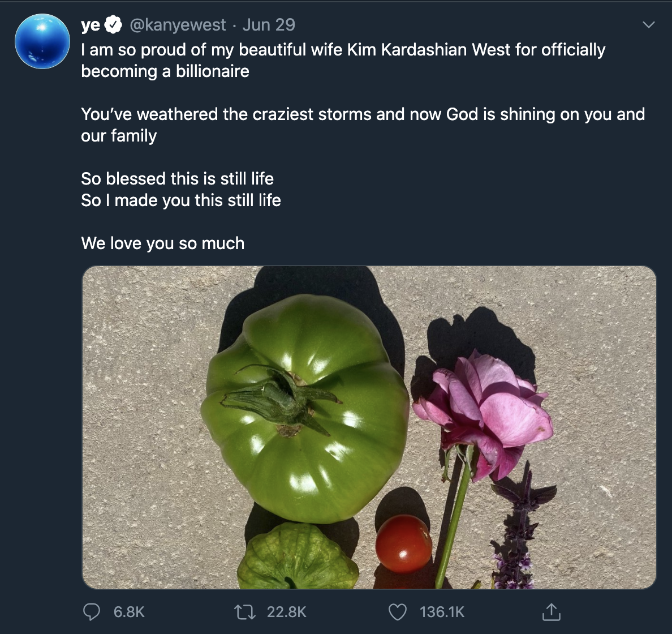
Task: Click the verified badge next to ye
Action: 114,25
